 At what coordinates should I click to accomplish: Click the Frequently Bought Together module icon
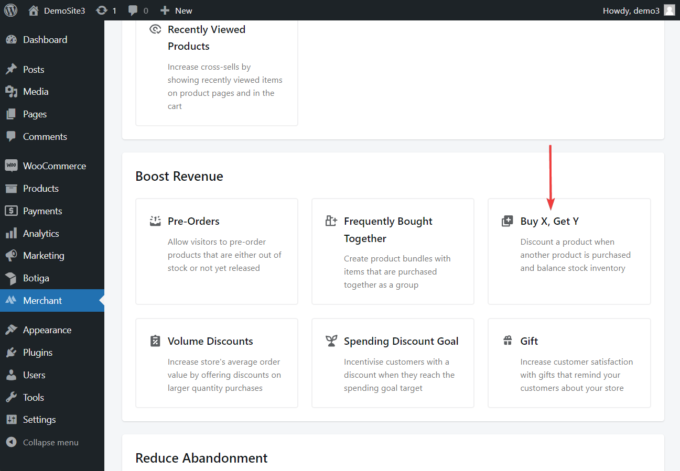tap(331, 221)
